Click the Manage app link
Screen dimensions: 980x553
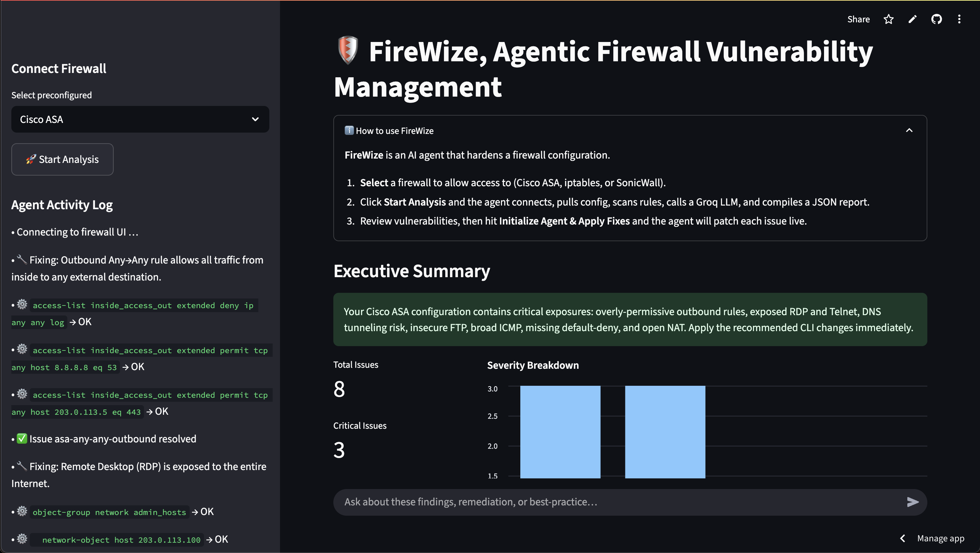pos(940,538)
